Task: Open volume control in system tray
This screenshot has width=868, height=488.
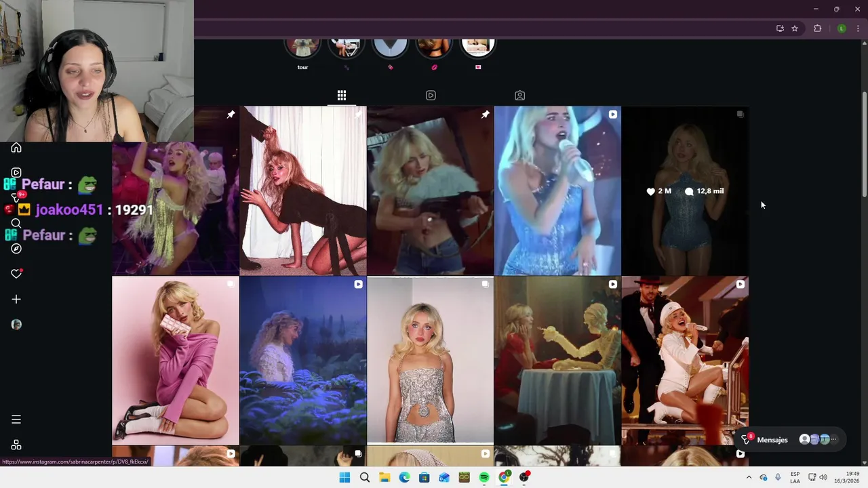Action: coord(823,478)
